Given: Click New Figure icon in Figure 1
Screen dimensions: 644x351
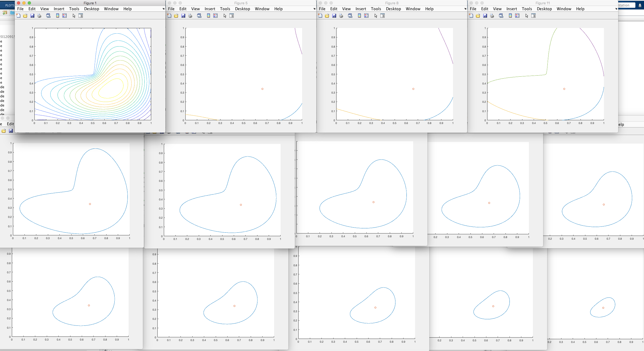Looking at the screenshot, I should [x=18, y=16].
